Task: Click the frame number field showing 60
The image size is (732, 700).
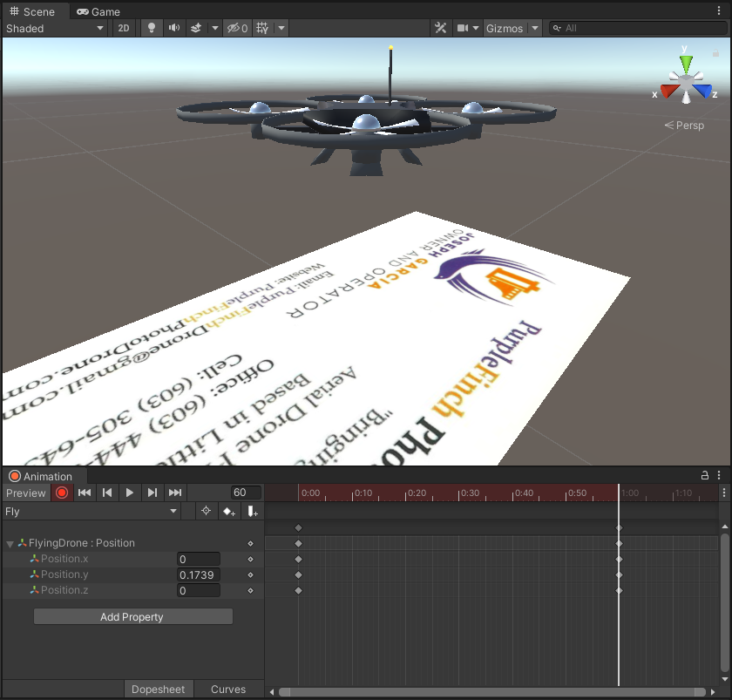Action: (x=246, y=493)
